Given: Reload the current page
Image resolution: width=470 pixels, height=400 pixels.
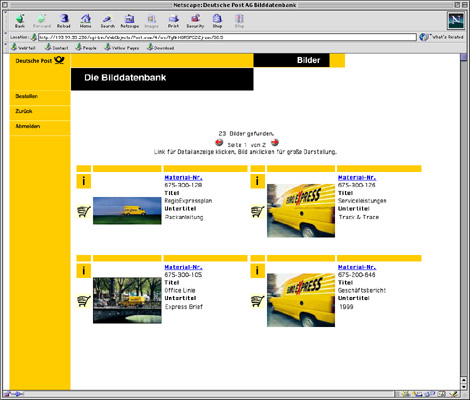Looking at the screenshot, I should pyautogui.click(x=64, y=21).
